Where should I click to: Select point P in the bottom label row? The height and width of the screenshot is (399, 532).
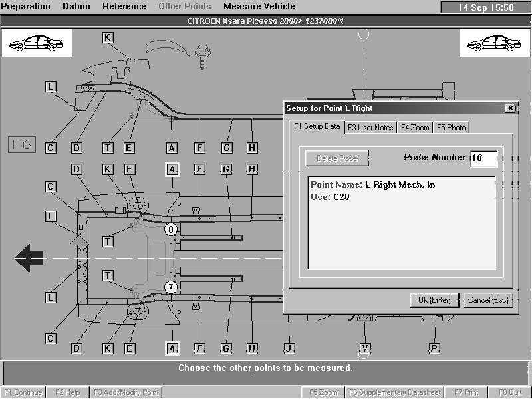point(434,348)
